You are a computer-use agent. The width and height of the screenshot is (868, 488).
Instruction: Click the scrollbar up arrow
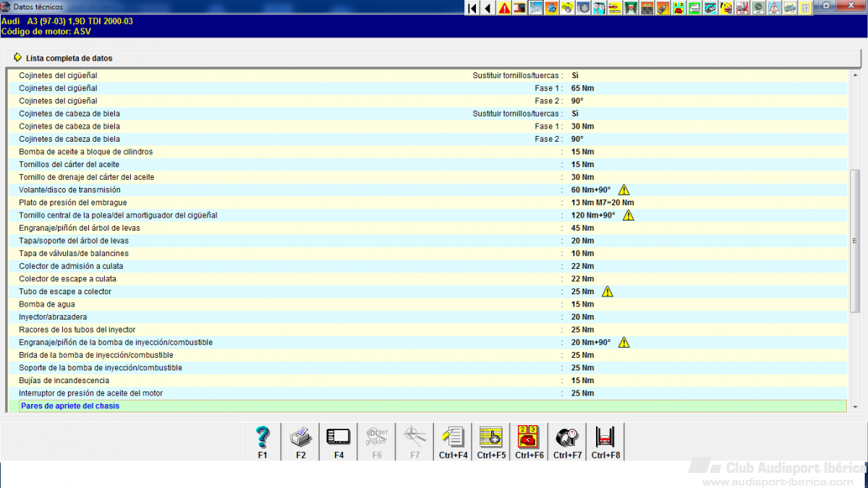(x=855, y=75)
